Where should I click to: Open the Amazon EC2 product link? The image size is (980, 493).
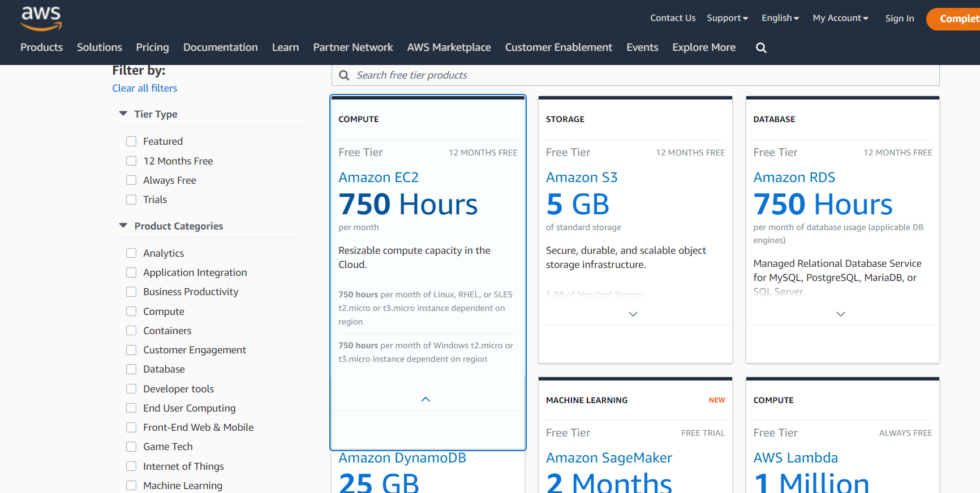click(x=379, y=178)
